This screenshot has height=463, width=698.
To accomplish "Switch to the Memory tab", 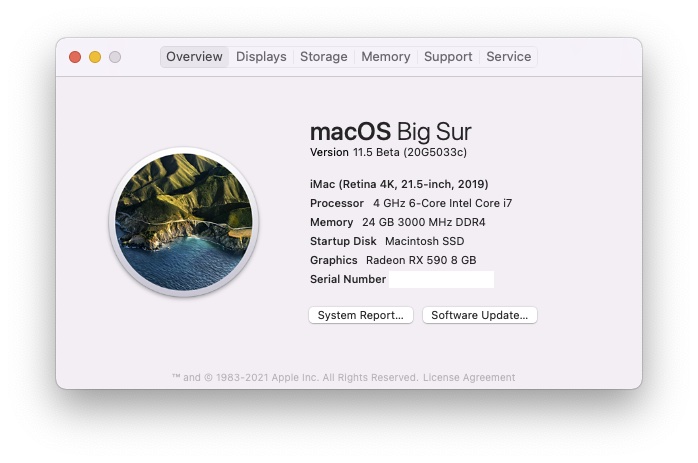I will (386, 57).
